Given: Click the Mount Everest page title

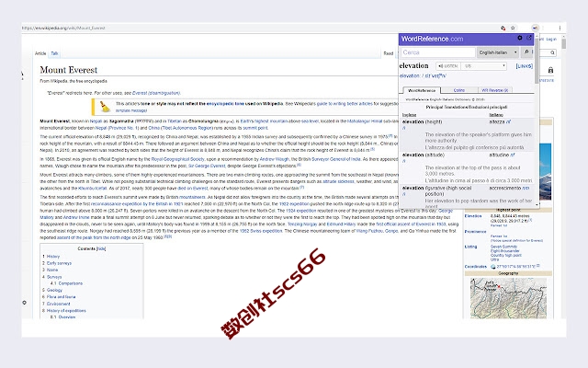Looking at the screenshot, I should 68,70.
